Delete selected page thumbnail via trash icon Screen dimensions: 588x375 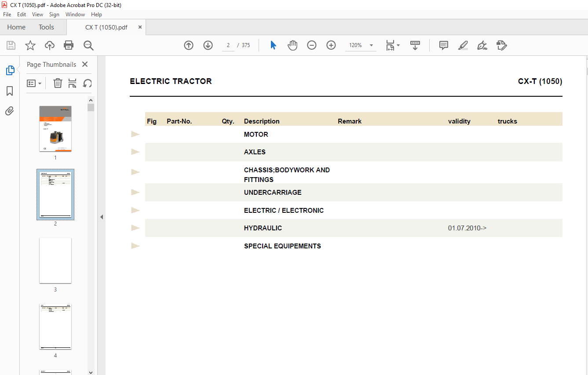(x=58, y=83)
